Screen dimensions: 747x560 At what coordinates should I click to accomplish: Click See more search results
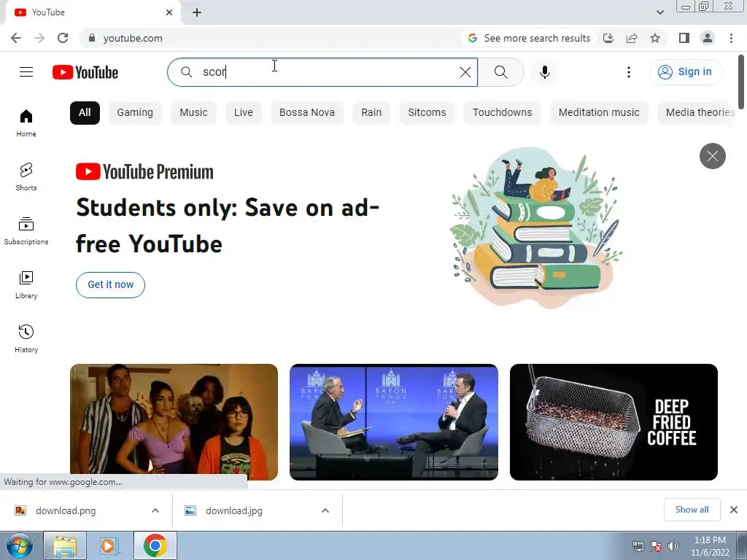pos(530,38)
